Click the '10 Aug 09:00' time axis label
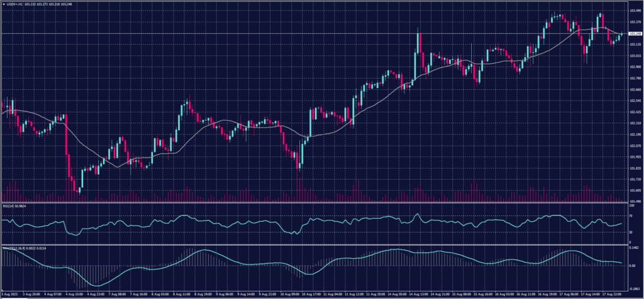 pyautogui.click(x=291, y=293)
